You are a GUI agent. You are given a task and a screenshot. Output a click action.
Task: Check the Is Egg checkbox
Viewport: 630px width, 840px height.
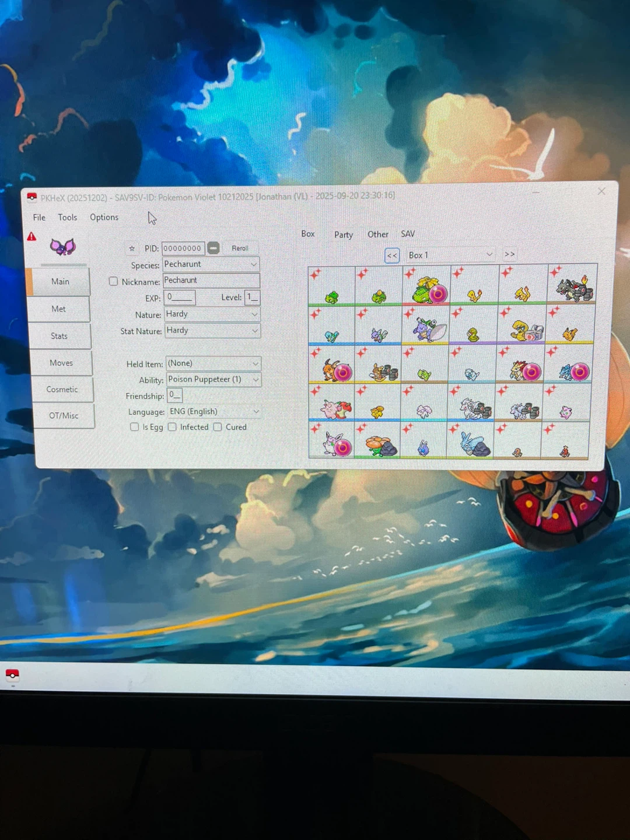135,427
